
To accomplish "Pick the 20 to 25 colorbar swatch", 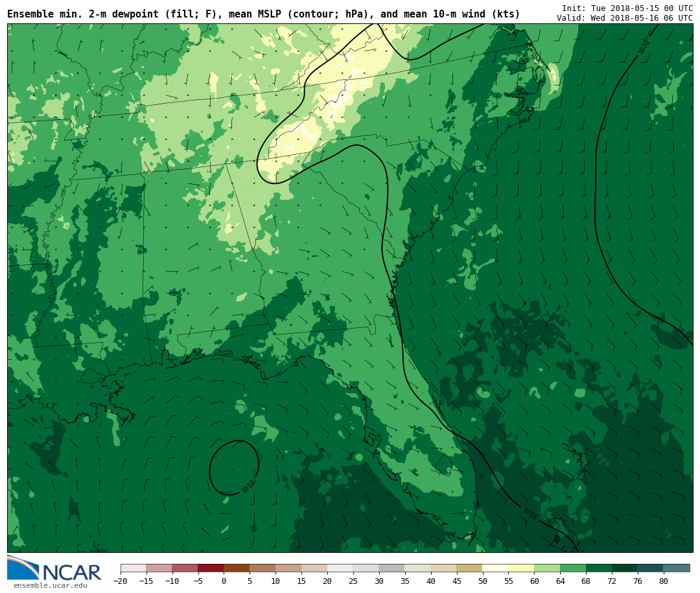I will (341, 568).
